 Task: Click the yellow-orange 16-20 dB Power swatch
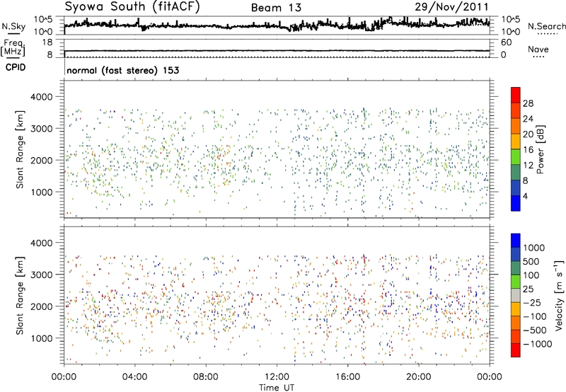click(516, 142)
